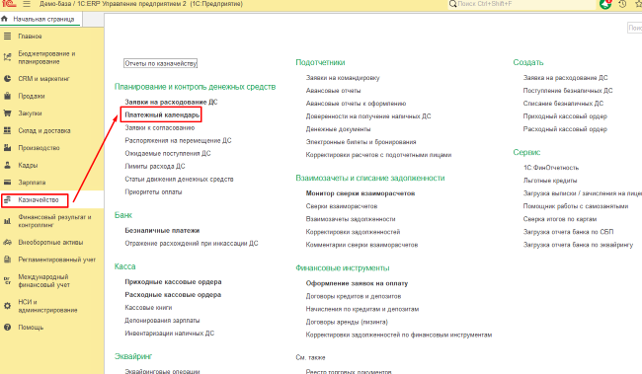This screenshot has width=642, height=374.
Task: Click the Финансовый результат chart icon
Action: [x=7, y=221]
